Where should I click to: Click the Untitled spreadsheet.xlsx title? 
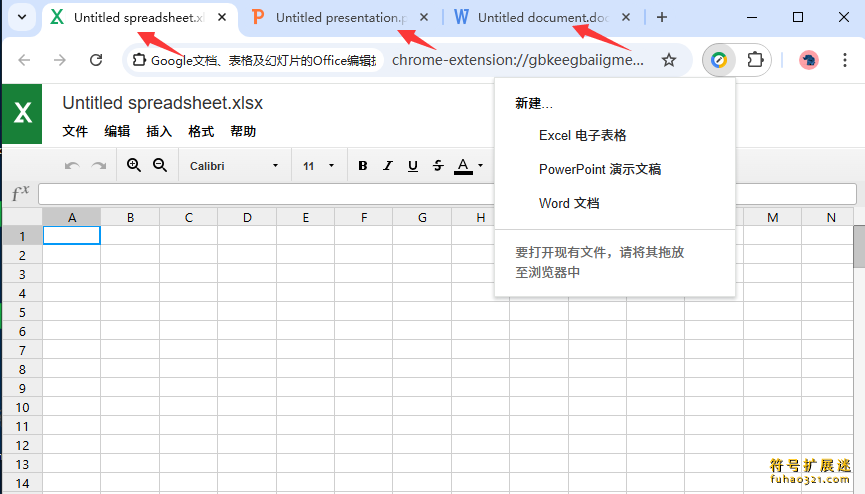(x=163, y=103)
